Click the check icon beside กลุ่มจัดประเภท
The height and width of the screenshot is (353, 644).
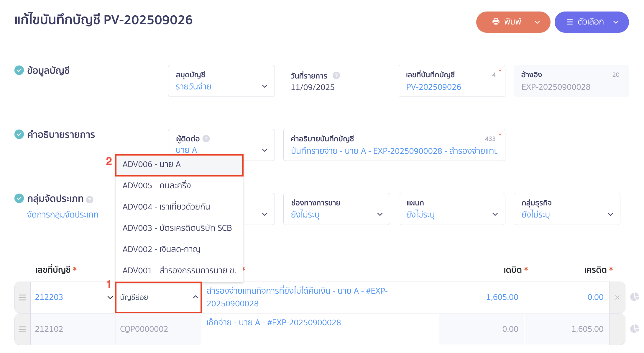(x=19, y=198)
